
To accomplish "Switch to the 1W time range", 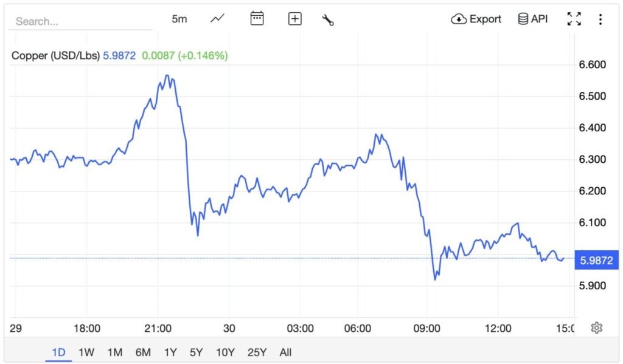I will [86, 352].
